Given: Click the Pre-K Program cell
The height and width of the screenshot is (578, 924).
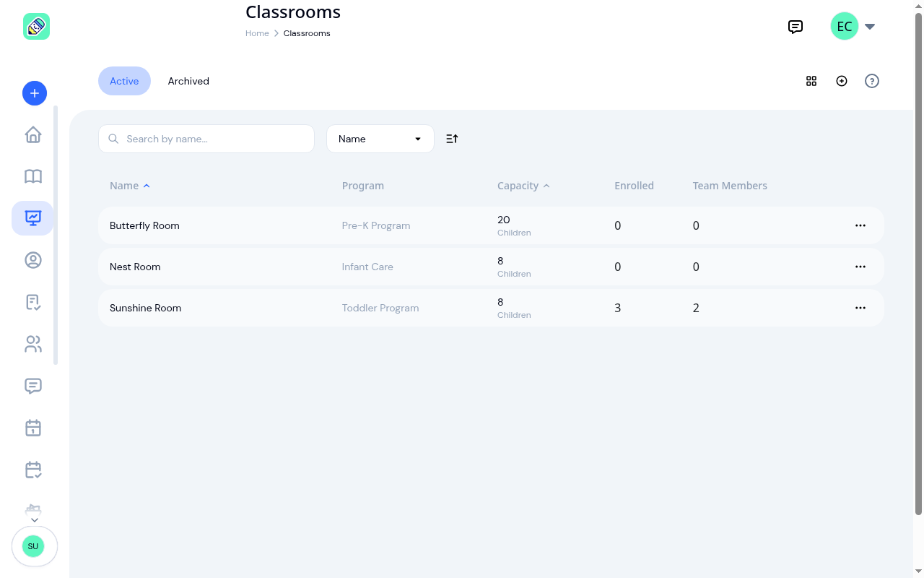Looking at the screenshot, I should coord(376,225).
